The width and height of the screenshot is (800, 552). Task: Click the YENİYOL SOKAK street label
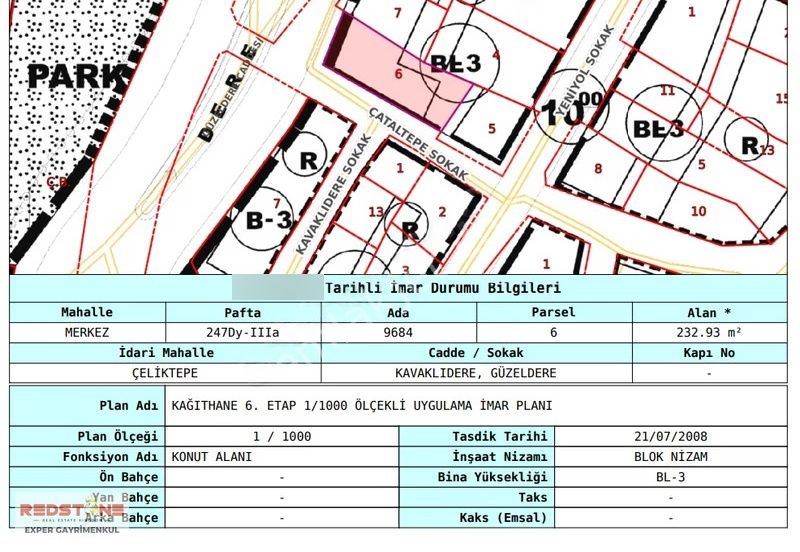(585, 70)
